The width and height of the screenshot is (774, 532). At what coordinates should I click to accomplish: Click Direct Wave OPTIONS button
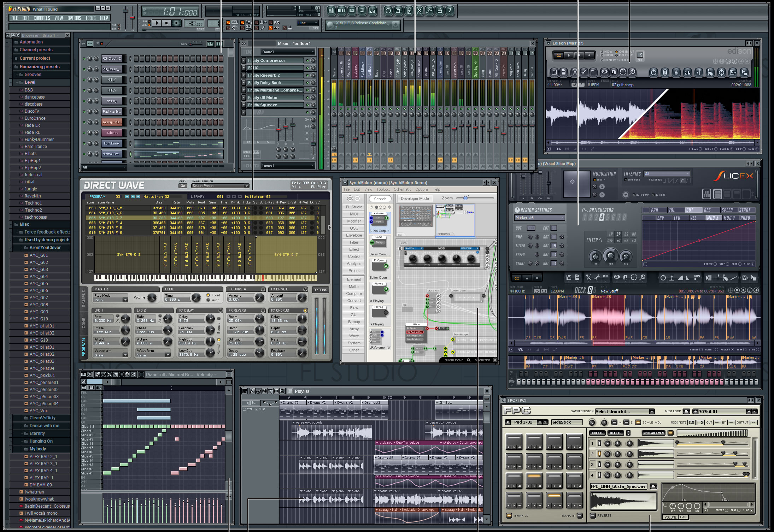tap(320, 290)
